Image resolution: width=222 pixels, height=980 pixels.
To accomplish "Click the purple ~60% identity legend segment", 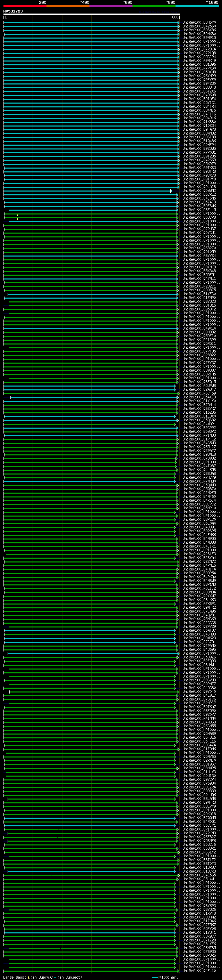I will tap(111, 6).
